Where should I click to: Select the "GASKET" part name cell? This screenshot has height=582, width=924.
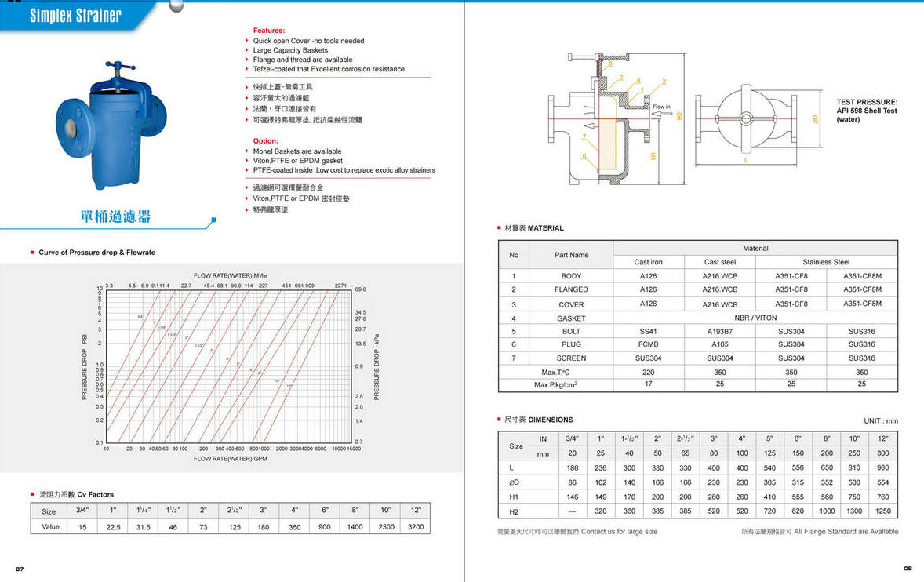pos(571,318)
